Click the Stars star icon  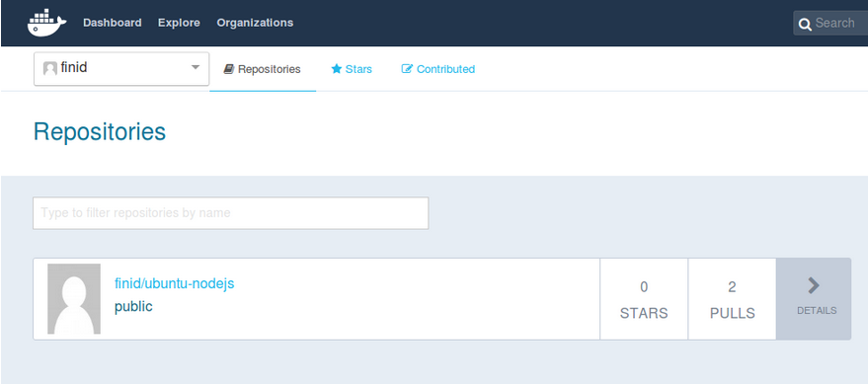click(x=336, y=69)
